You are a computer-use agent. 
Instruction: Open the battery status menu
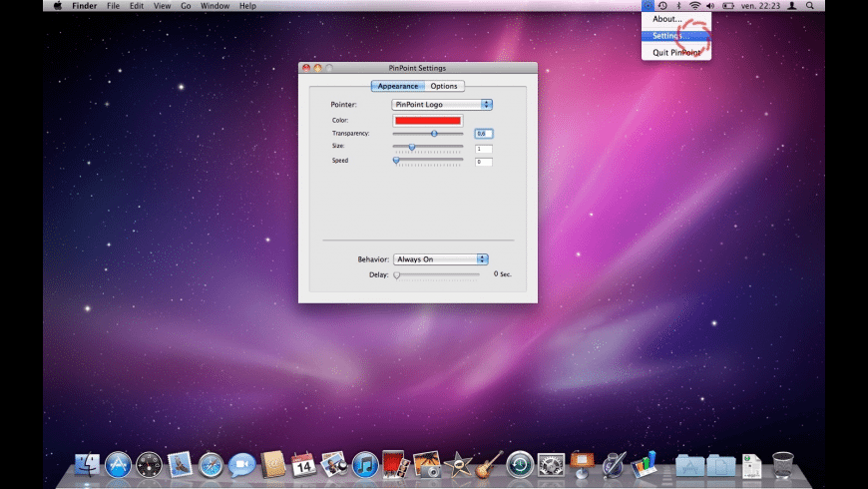pyautogui.click(x=728, y=6)
